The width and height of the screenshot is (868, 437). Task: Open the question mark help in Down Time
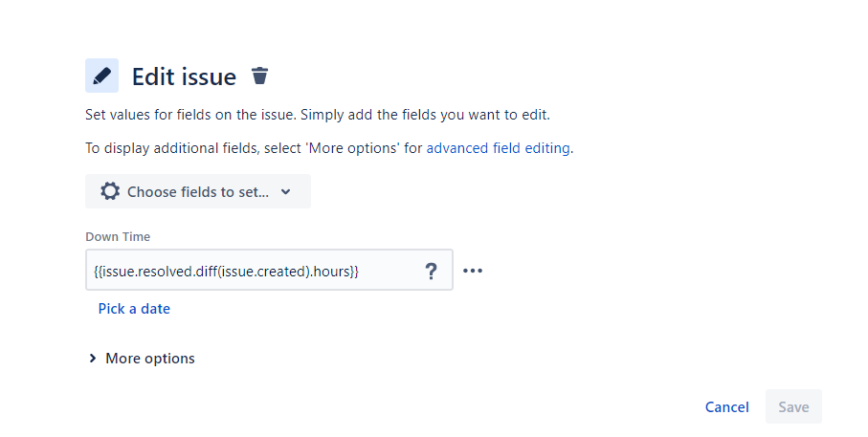coord(432,271)
